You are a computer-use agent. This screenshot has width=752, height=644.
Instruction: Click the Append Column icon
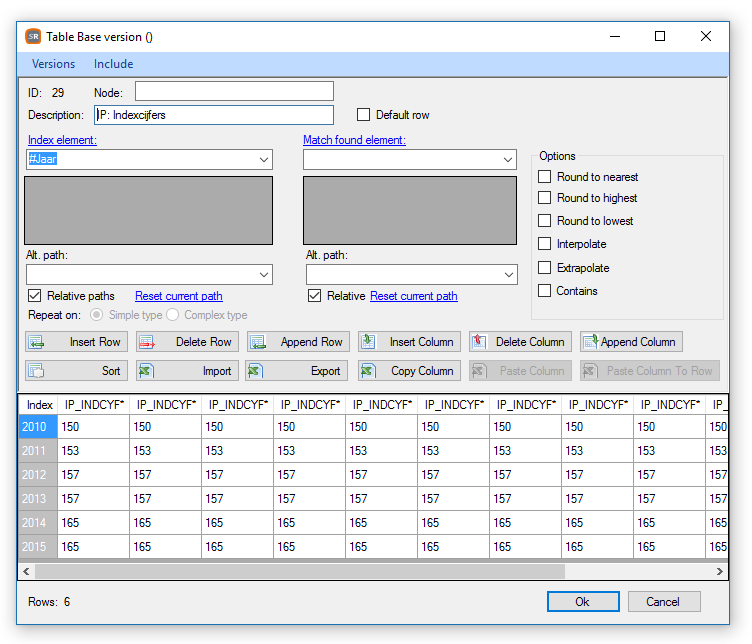click(x=590, y=342)
